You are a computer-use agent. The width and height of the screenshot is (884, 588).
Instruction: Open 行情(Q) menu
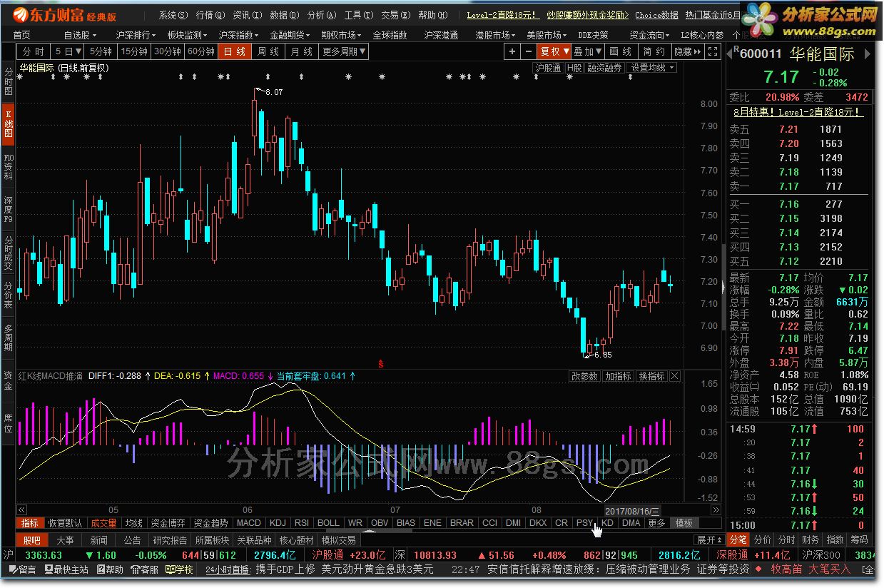[210, 15]
